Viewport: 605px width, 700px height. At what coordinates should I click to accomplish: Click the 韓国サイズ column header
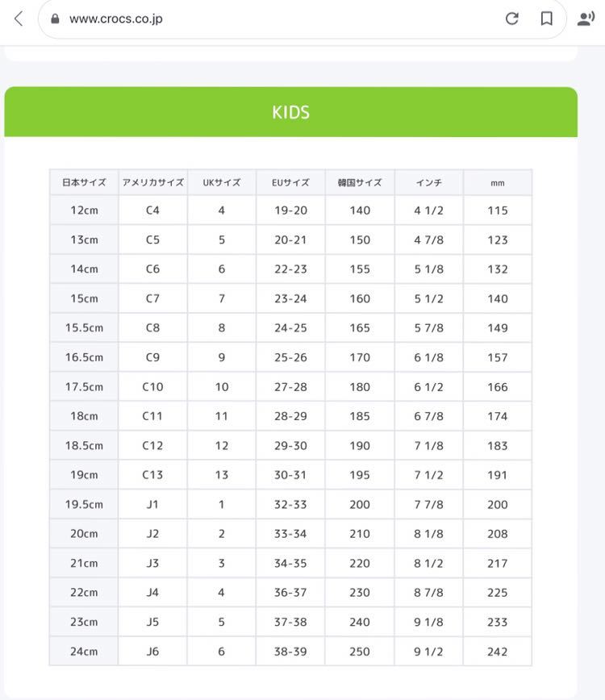tap(360, 182)
